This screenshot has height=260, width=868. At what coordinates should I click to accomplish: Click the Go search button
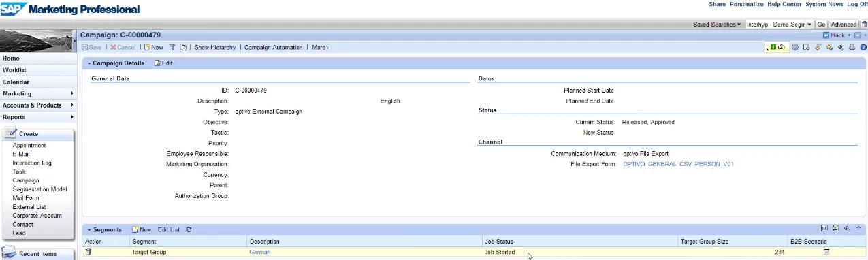click(821, 25)
